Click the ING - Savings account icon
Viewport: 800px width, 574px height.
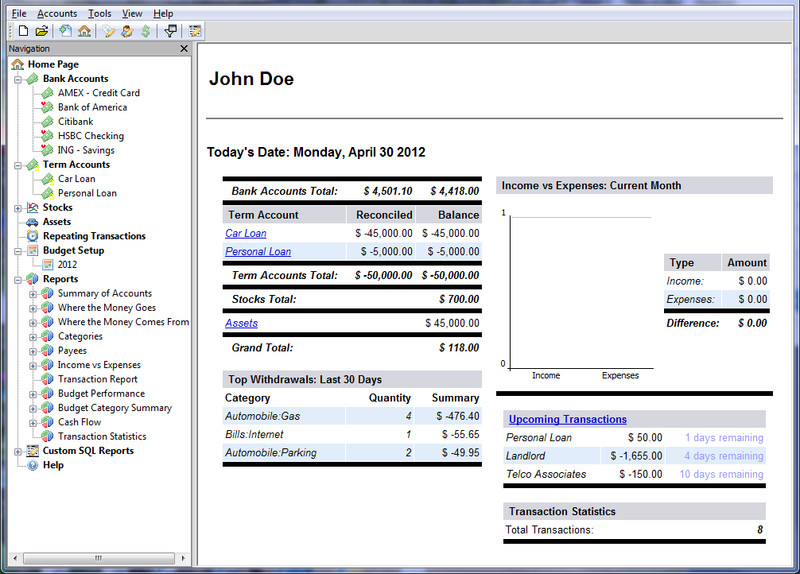coord(47,150)
